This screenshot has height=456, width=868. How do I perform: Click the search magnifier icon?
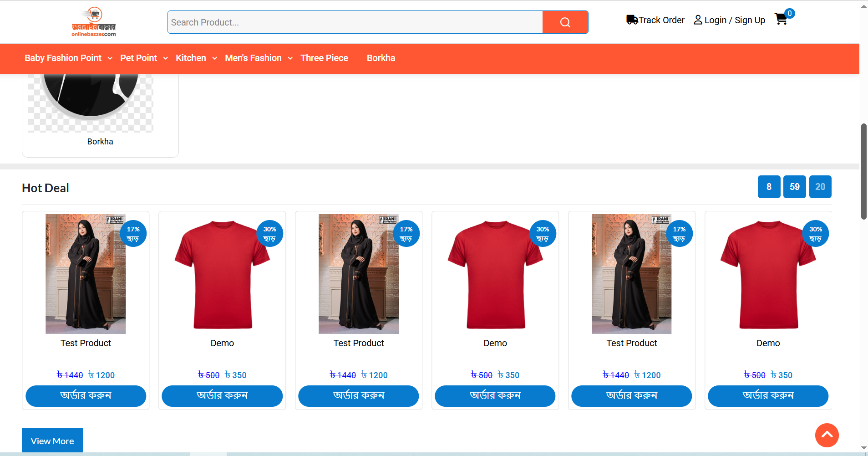pyautogui.click(x=565, y=22)
